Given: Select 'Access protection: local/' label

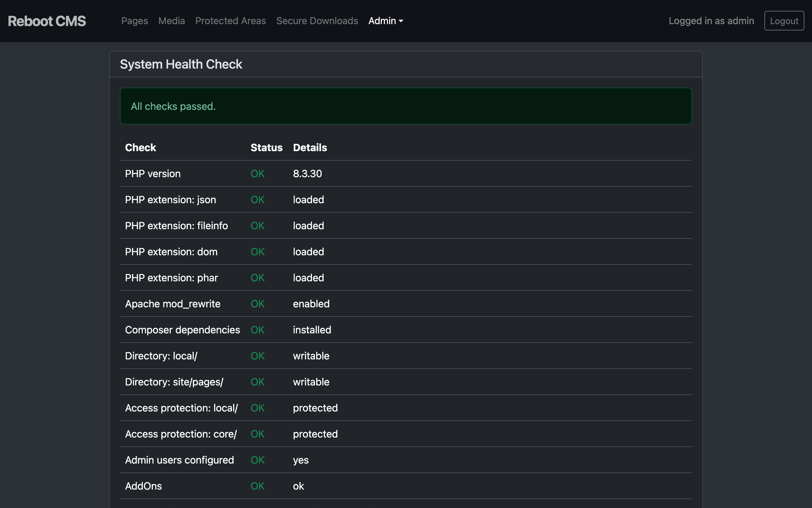Looking at the screenshot, I should pos(181,408).
